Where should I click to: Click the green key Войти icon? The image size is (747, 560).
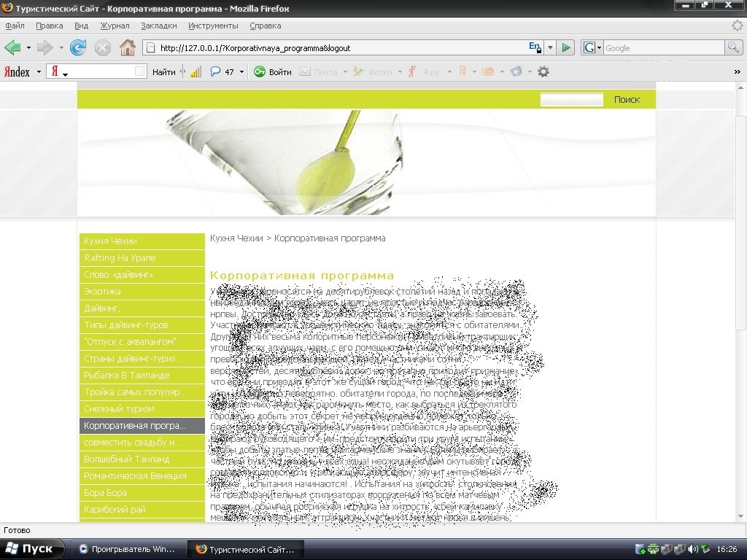[260, 72]
